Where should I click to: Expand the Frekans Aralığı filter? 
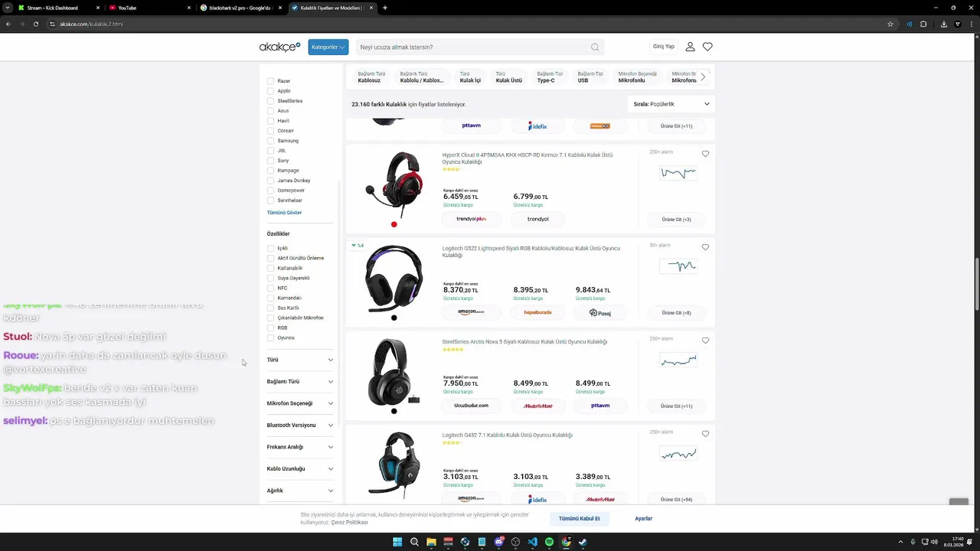[300, 447]
